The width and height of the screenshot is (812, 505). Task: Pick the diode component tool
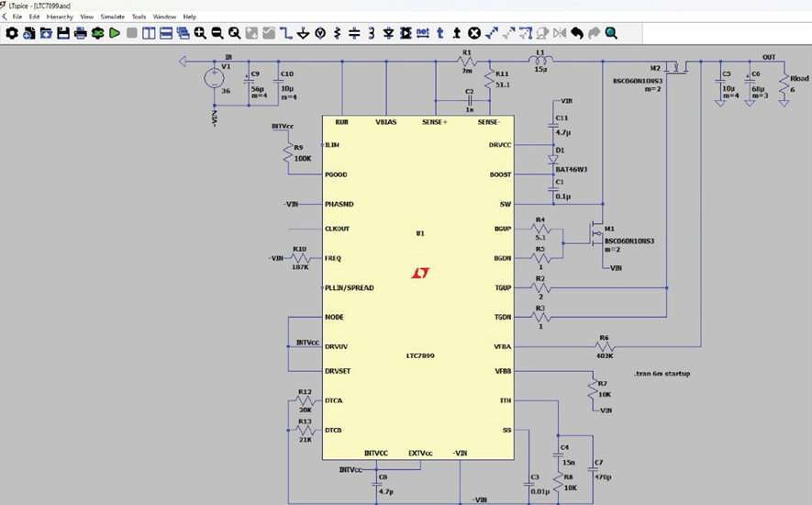(389, 33)
